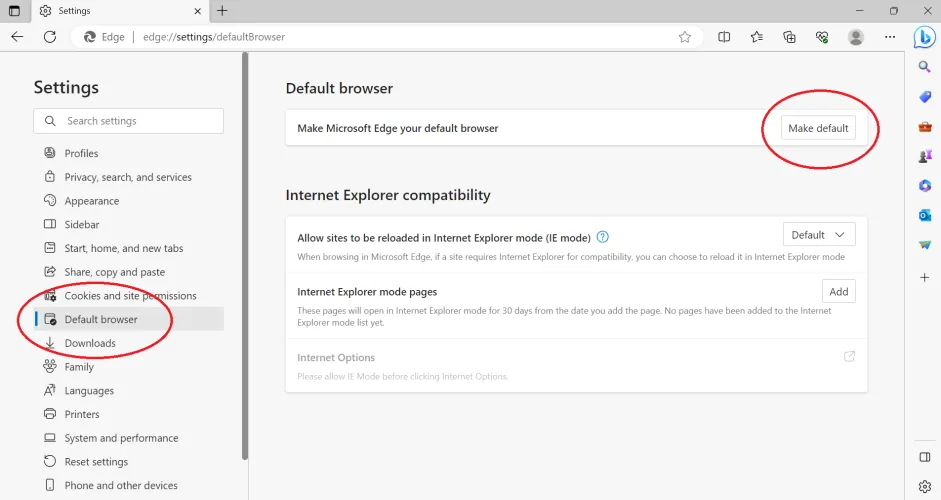The height and width of the screenshot is (500, 941).
Task: Click the sidebar Search magnifier icon
Action: pos(925,67)
